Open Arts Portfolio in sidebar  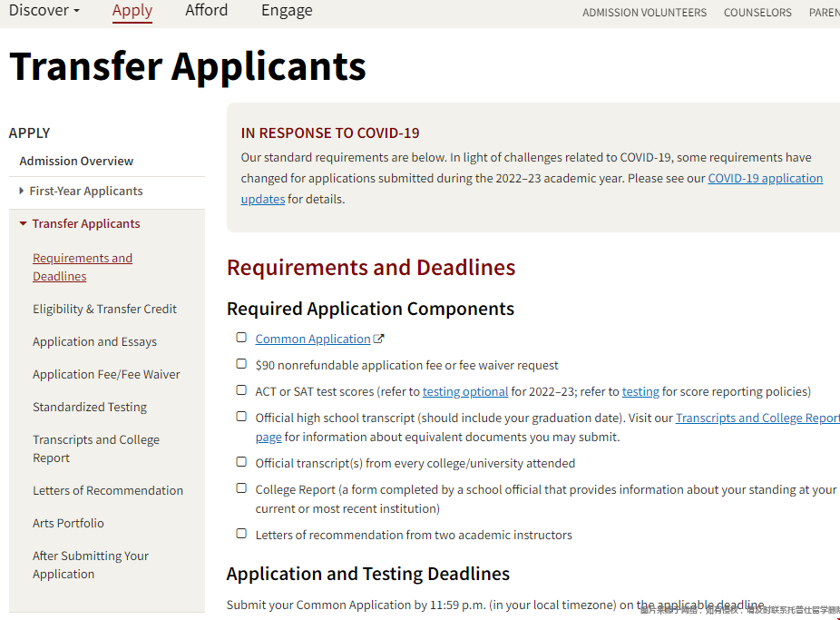(68, 524)
